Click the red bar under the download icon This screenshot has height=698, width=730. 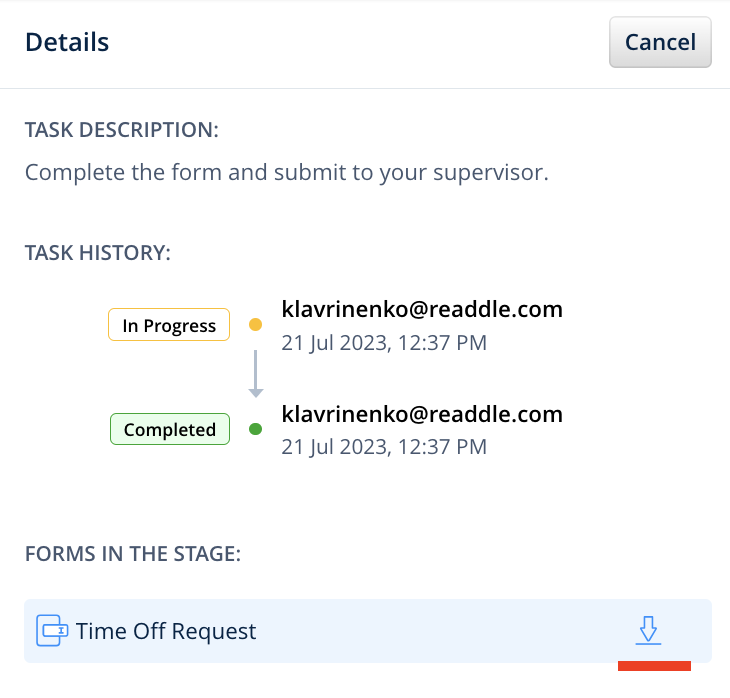(654, 666)
